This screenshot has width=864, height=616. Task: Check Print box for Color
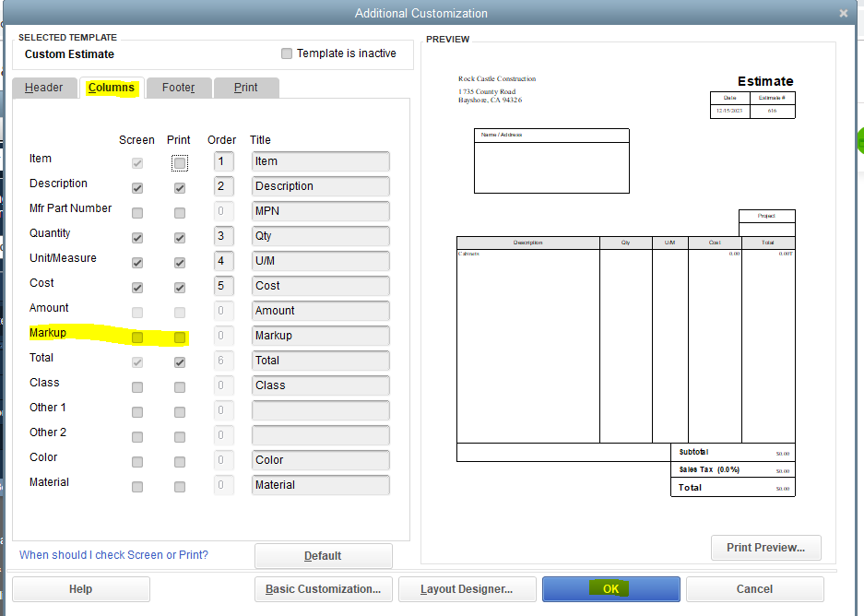coord(180,462)
